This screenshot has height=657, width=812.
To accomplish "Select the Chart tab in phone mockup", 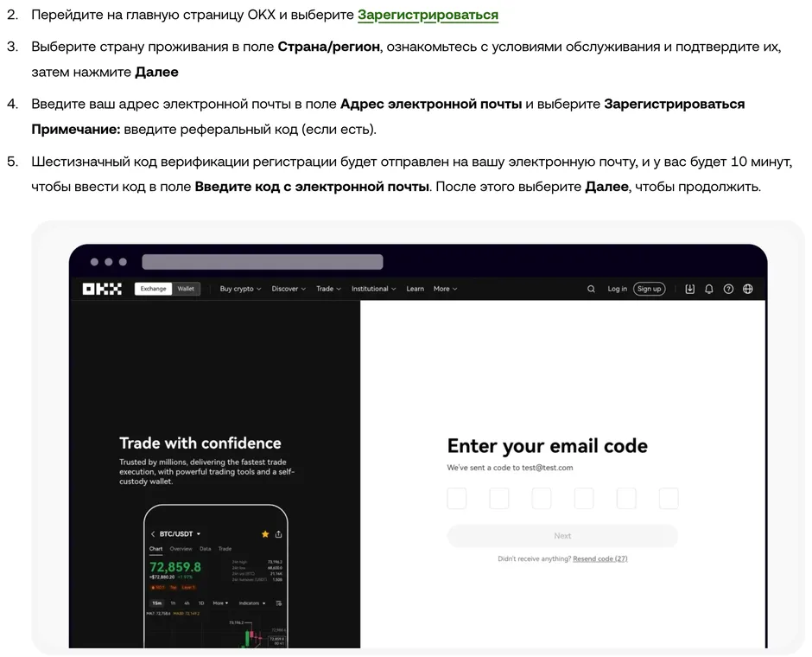I will coord(155,549).
